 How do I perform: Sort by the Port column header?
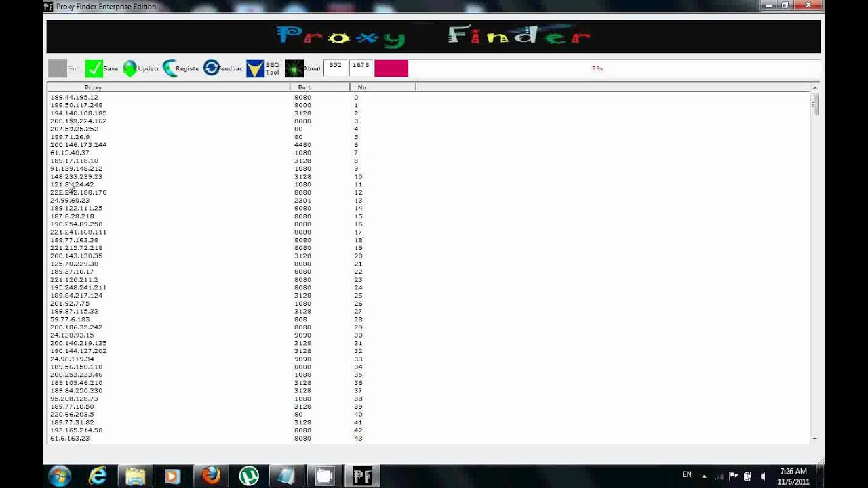[319, 87]
